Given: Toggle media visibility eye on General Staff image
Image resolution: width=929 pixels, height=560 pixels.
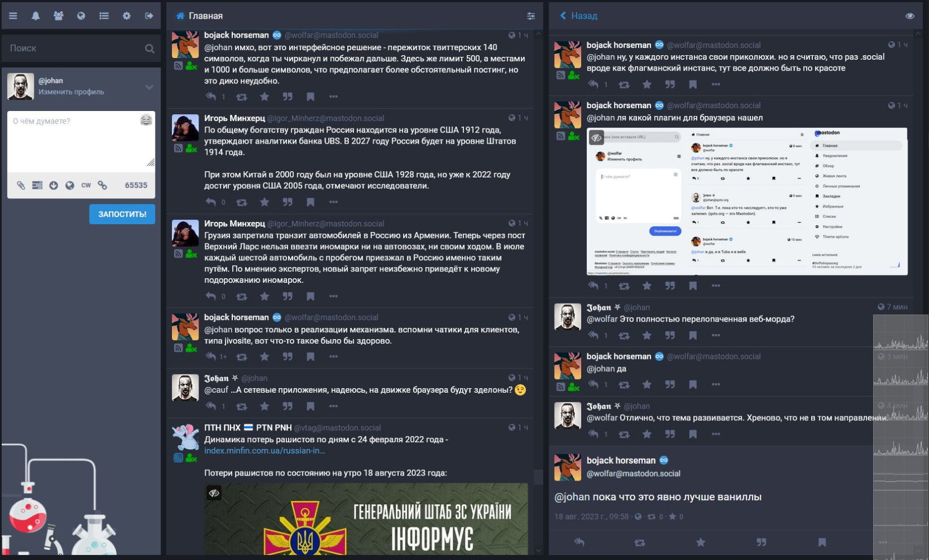Looking at the screenshot, I should 214,493.
